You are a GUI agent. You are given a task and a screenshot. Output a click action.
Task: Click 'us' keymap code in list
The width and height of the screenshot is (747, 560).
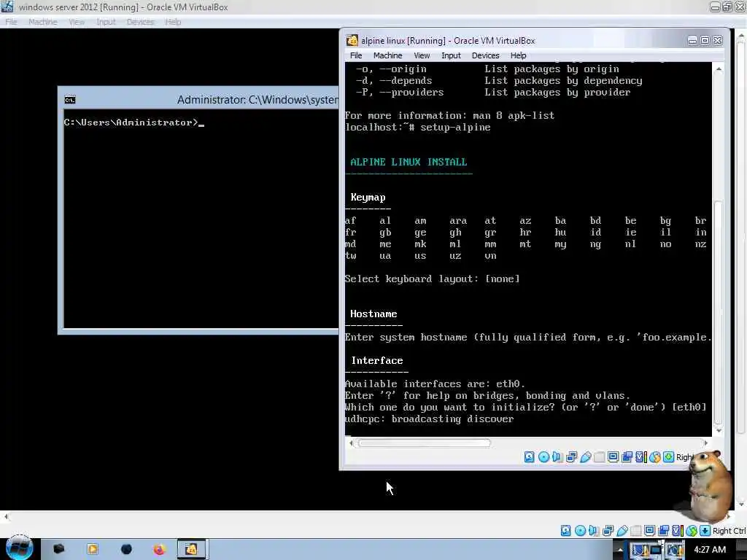[x=420, y=256]
